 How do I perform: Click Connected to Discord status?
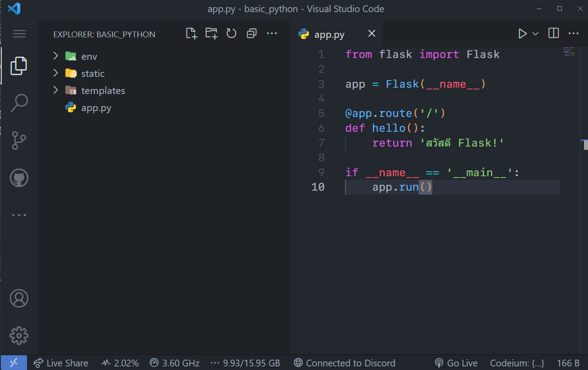[345, 363]
